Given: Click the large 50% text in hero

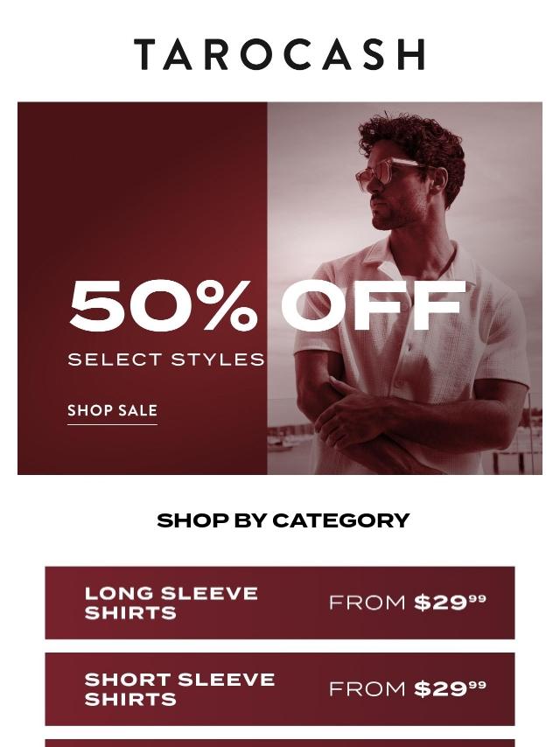Looking at the screenshot, I should point(163,306).
